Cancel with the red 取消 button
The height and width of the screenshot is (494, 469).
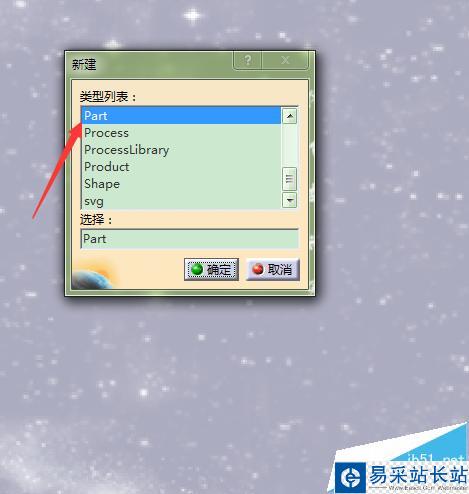273,269
